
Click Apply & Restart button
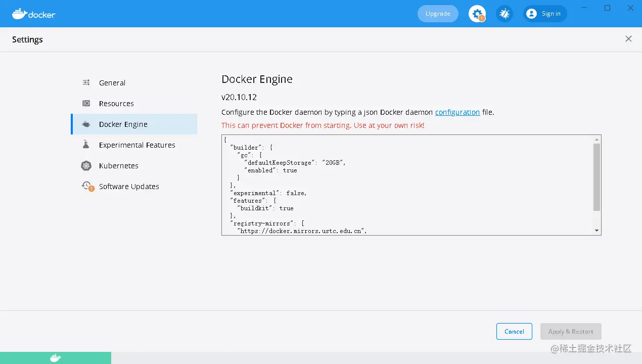pyautogui.click(x=571, y=331)
